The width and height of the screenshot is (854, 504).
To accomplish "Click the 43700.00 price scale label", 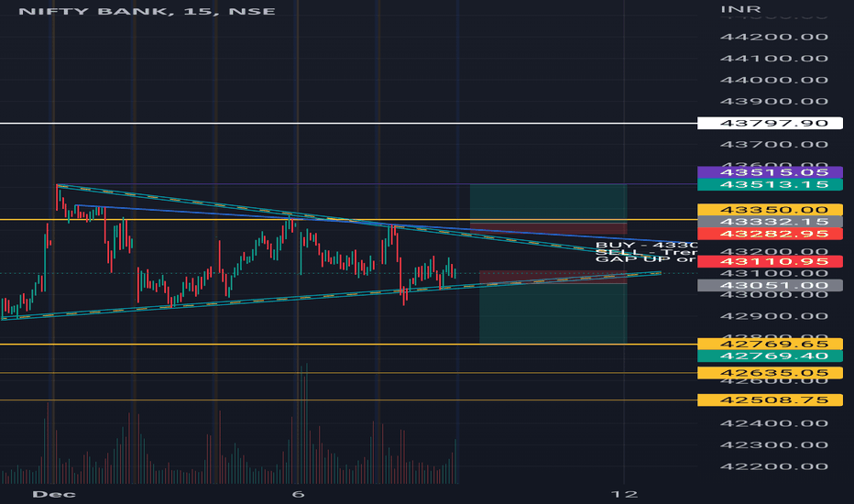I will [x=774, y=145].
